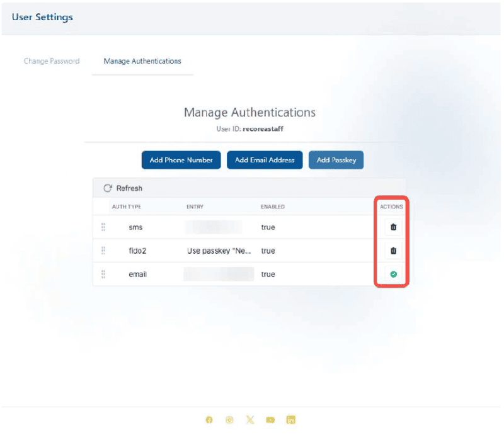This screenshot has height=435, width=504.
Task: Click the Add Email Address button
Action: pyautogui.click(x=265, y=160)
